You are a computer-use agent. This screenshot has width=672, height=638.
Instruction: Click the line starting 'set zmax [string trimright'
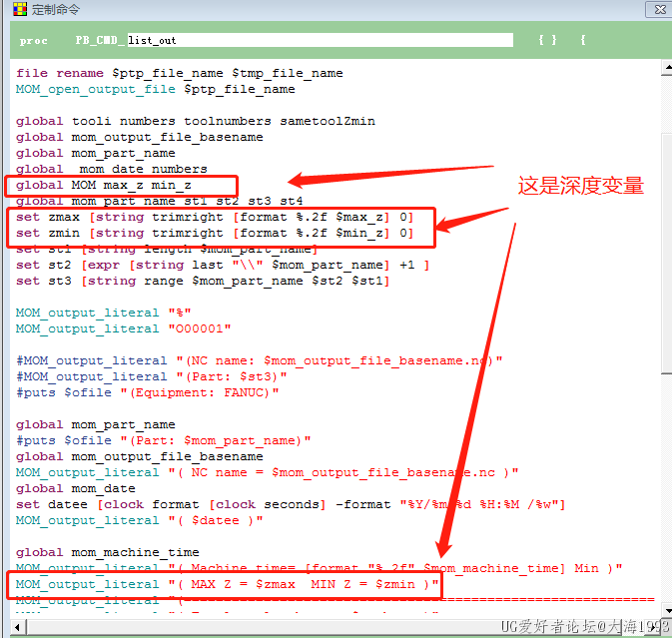tap(215, 218)
